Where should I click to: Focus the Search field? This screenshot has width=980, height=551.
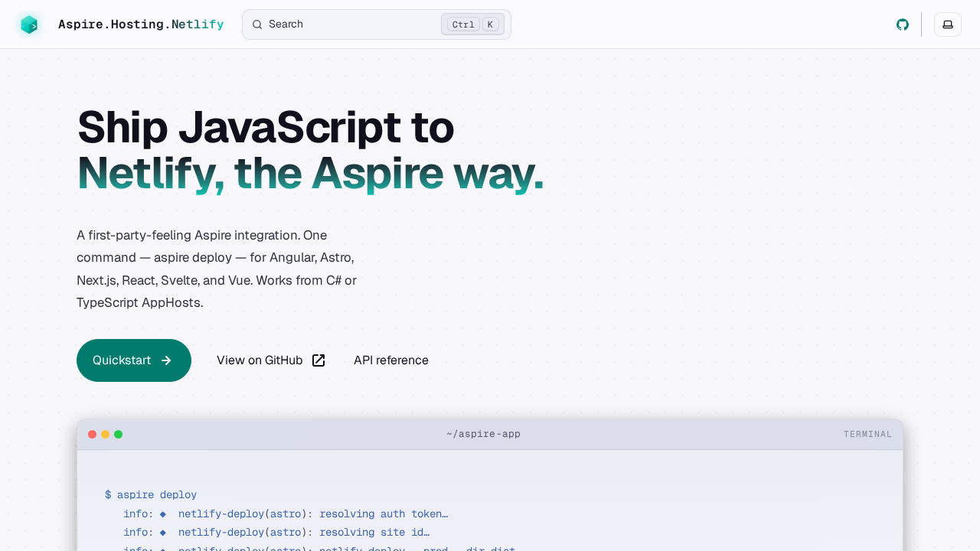(377, 24)
